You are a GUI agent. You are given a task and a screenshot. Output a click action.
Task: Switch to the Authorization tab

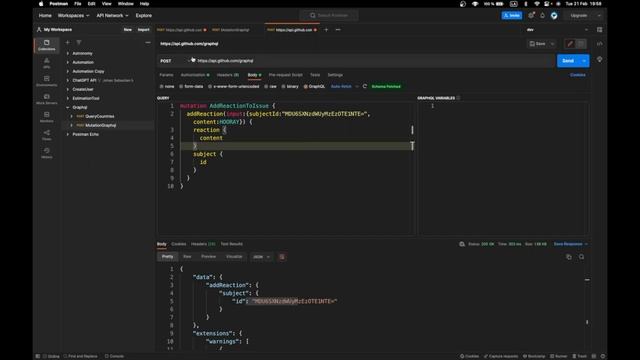click(x=195, y=75)
